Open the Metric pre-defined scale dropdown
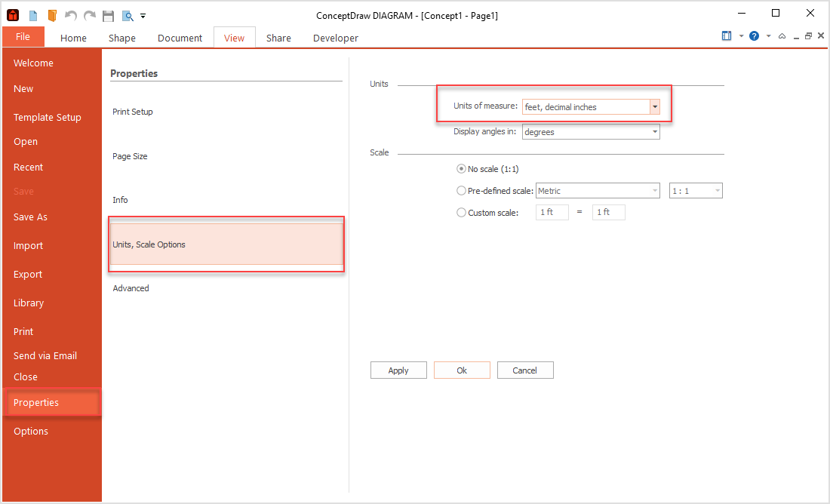This screenshot has width=830, height=504. (x=598, y=191)
